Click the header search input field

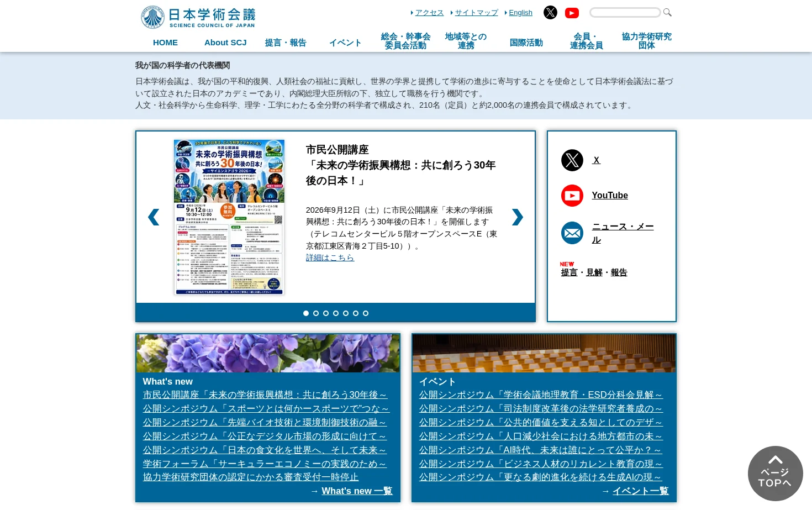click(625, 12)
